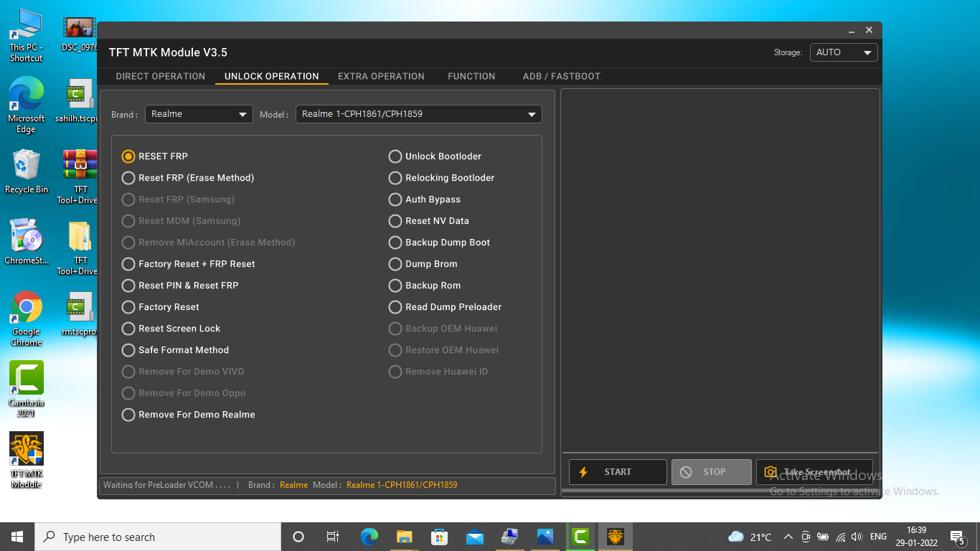This screenshot has height=551, width=980.
Task: Select Reset FRP (Erase Method) option
Action: [188, 178]
